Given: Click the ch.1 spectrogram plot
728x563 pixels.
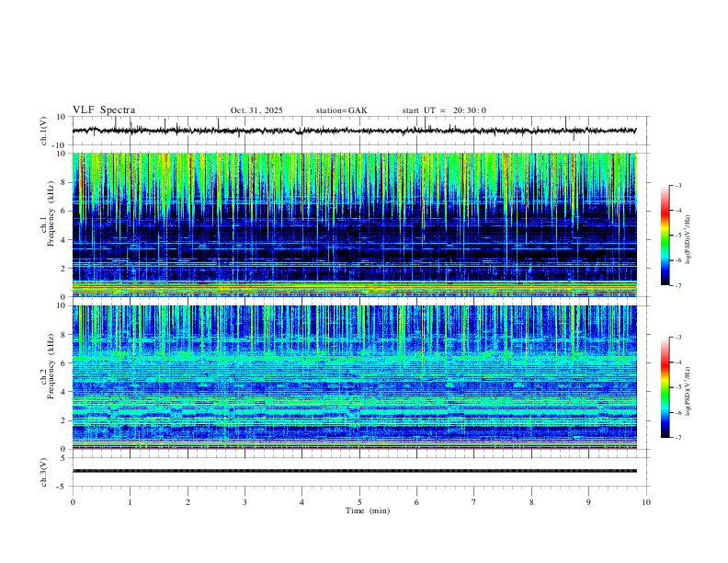Looking at the screenshot, I should 354,224.
